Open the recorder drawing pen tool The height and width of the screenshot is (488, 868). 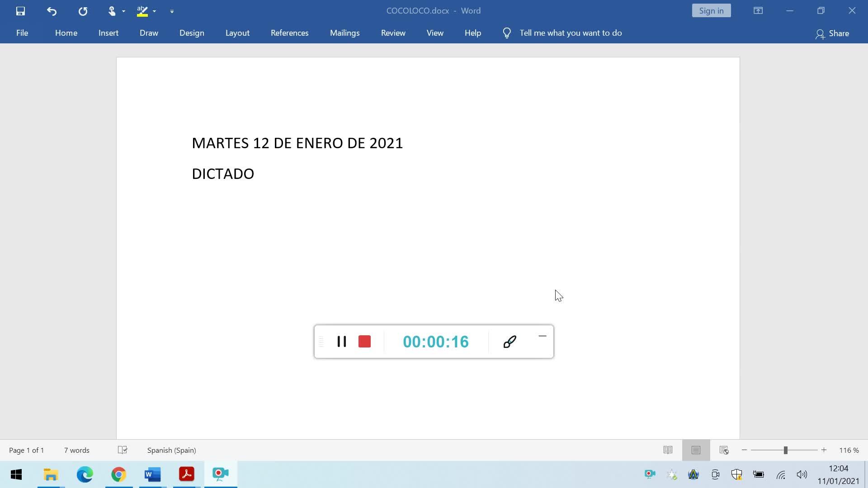[x=509, y=342]
